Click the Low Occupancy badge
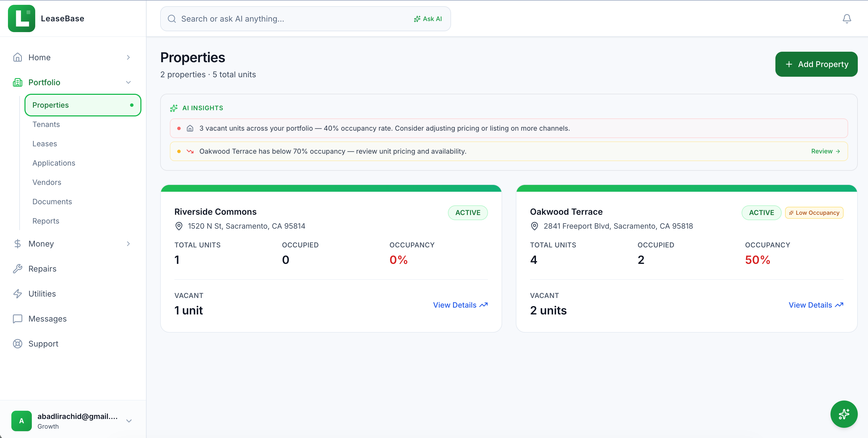This screenshot has height=438, width=868. click(814, 213)
